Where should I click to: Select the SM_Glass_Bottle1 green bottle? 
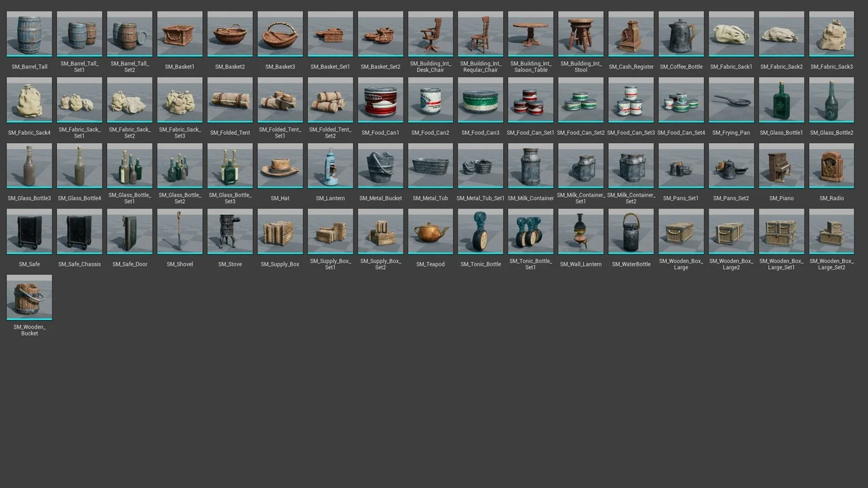[x=782, y=100]
